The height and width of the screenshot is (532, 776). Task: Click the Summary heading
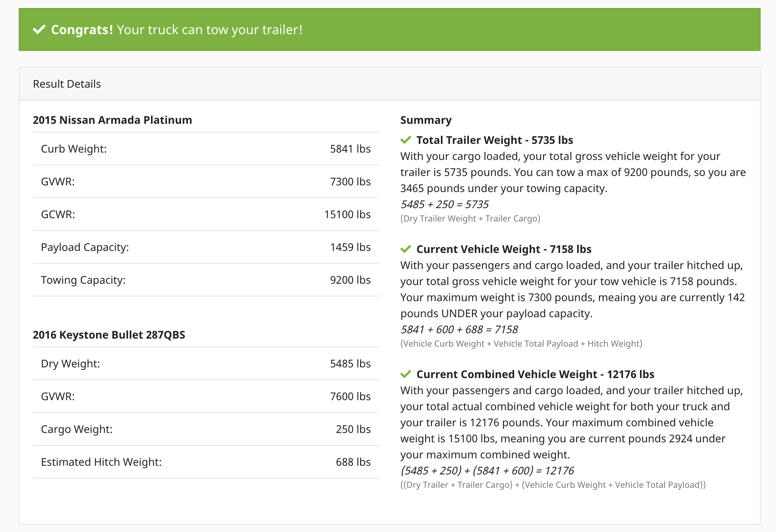(x=426, y=120)
